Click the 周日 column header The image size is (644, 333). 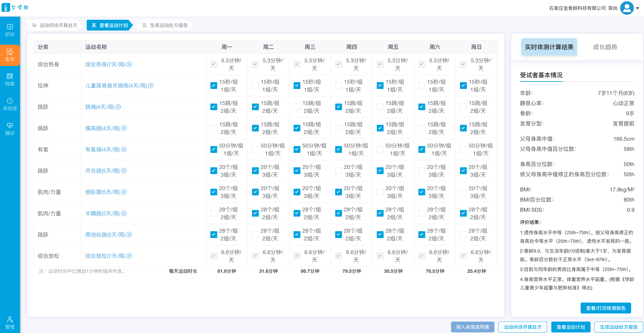coord(476,47)
